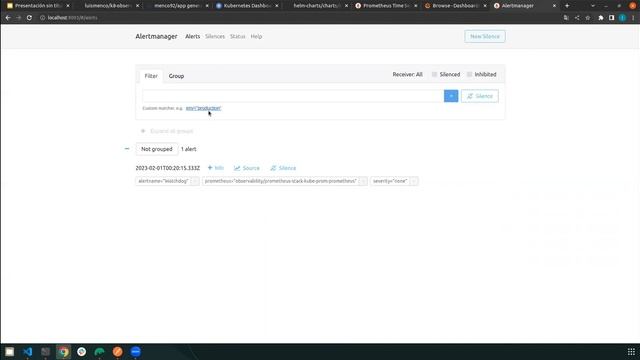Open the Help nav item
640x360 pixels.
coord(256,36)
